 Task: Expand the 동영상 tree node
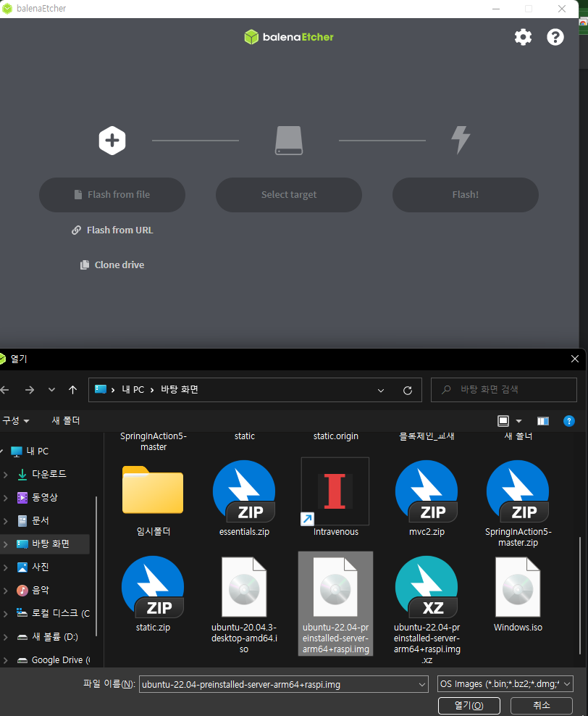click(x=6, y=498)
